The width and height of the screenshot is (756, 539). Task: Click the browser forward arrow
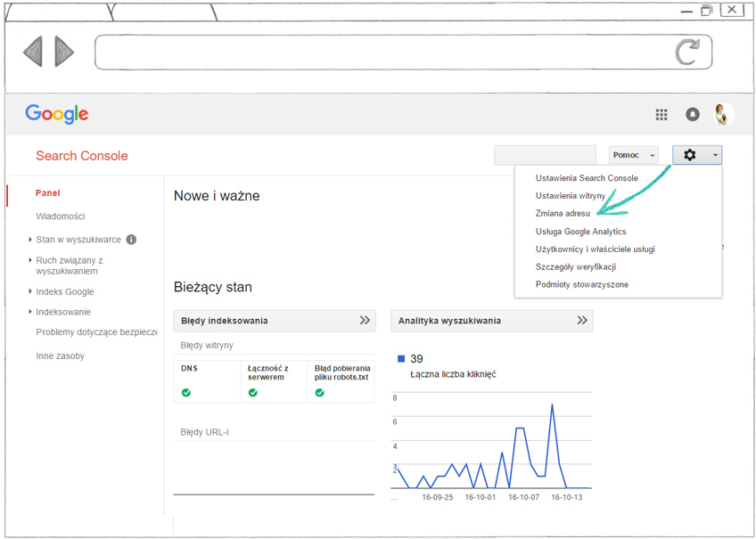[x=64, y=51]
